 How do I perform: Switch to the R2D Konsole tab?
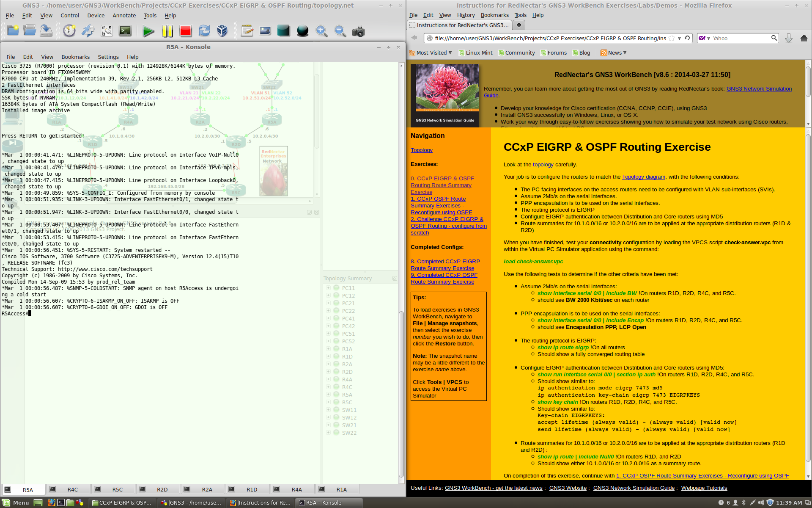point(162,489)
